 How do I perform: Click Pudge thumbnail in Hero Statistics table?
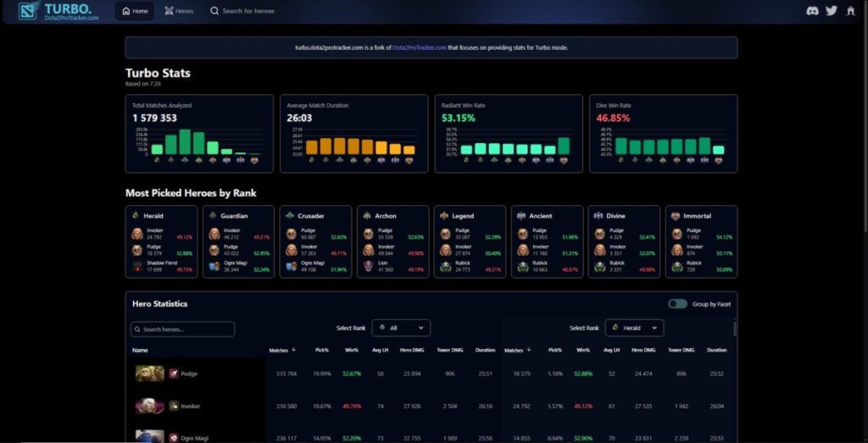150,374
